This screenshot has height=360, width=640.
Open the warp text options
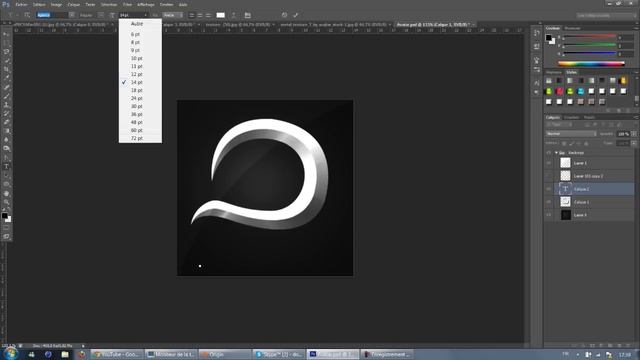click(233, 15)
